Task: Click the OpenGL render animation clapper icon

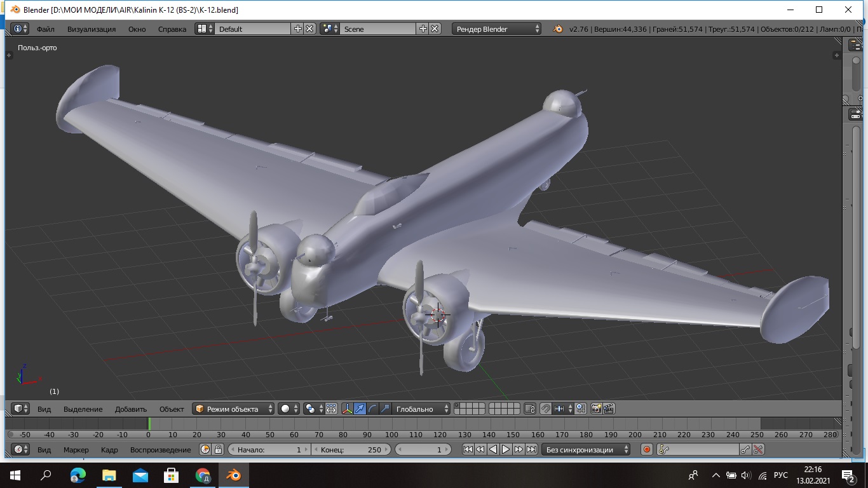Action: tap(609, 409)
